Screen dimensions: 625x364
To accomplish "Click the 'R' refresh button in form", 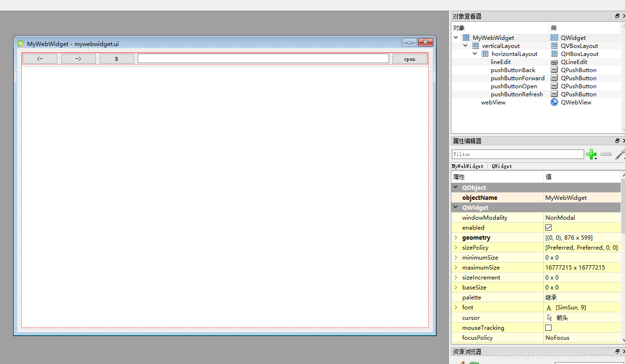I will coord(117,59).
